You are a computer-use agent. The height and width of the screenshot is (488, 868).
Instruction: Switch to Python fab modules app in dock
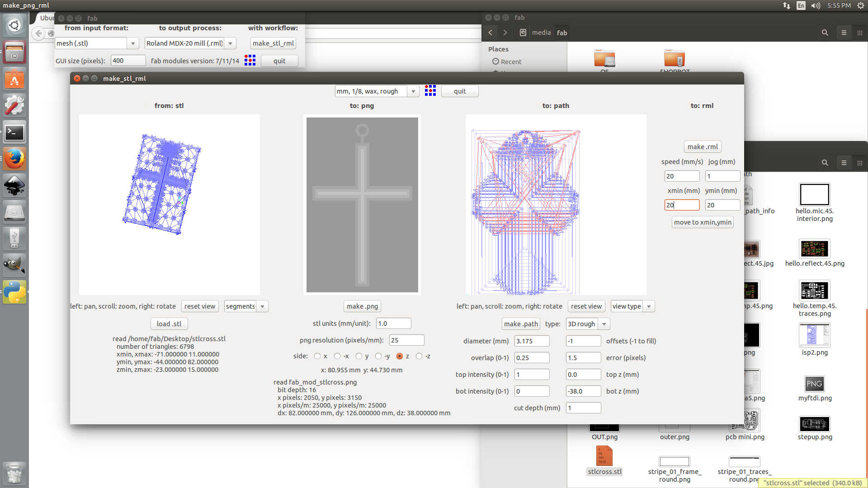coord(14,292)
